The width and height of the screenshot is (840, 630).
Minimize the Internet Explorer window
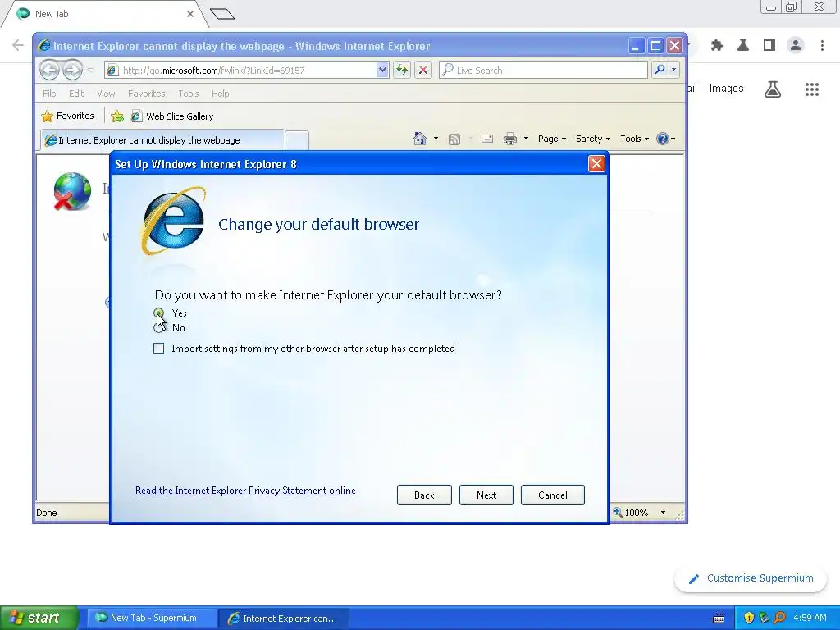(636, 46)
